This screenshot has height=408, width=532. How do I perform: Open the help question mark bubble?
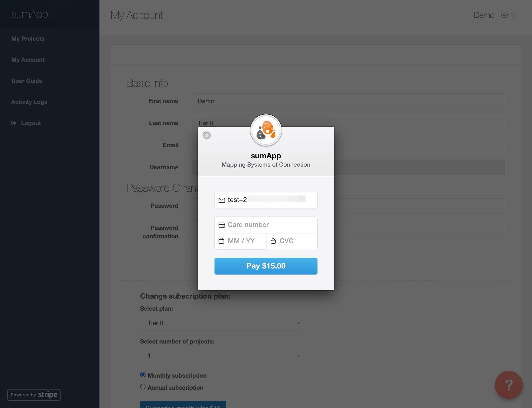[509, 385]
